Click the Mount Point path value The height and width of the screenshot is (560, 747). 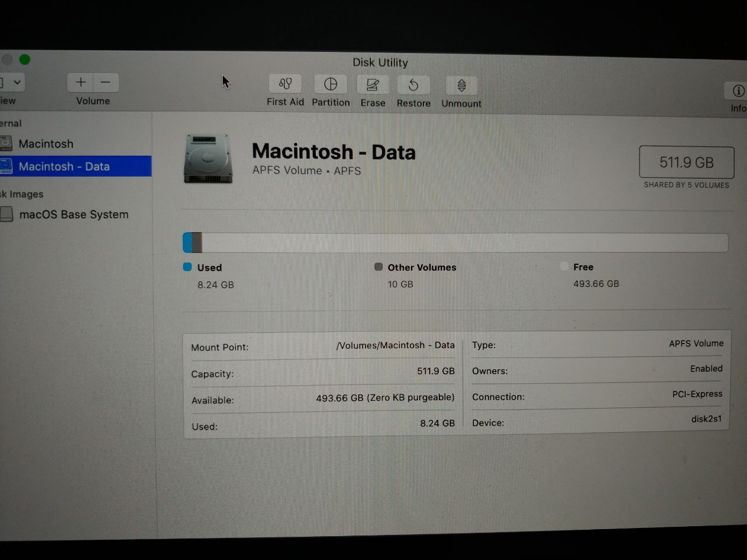click(395, 345)
